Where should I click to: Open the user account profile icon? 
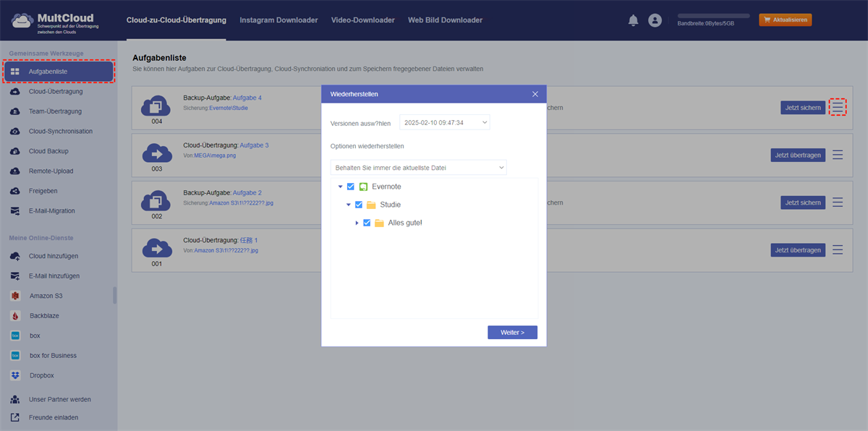655,20
